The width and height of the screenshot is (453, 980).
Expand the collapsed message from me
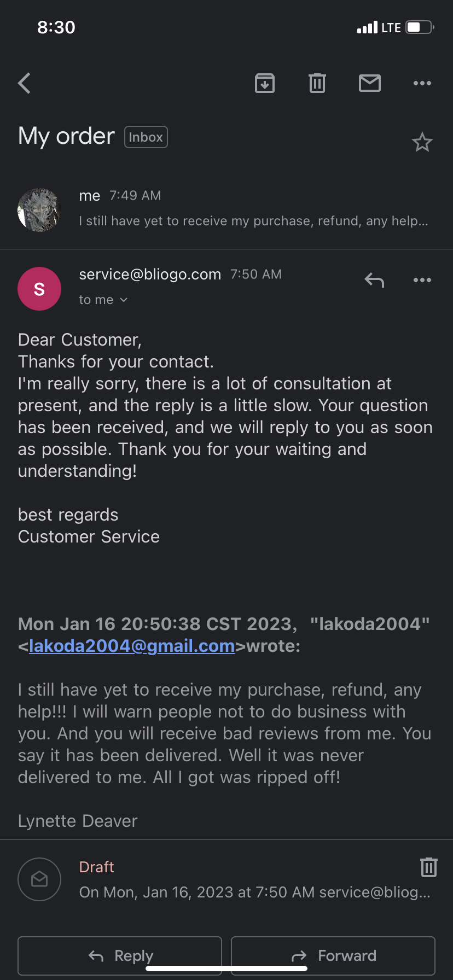pyautogui.click(x=226, y=209)
